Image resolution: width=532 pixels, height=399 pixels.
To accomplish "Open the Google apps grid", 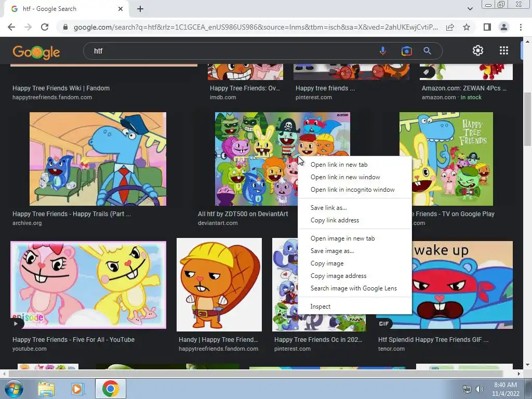I will tap(504, 50).
